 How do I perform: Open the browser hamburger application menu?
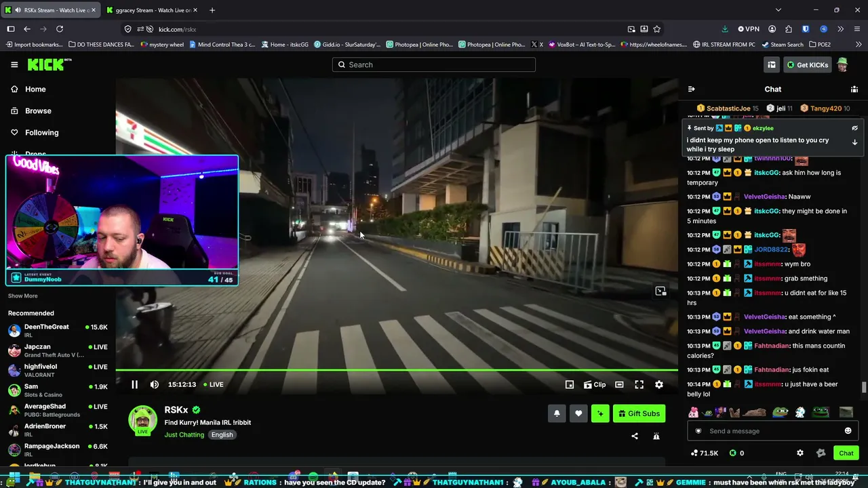click(856, 29)
